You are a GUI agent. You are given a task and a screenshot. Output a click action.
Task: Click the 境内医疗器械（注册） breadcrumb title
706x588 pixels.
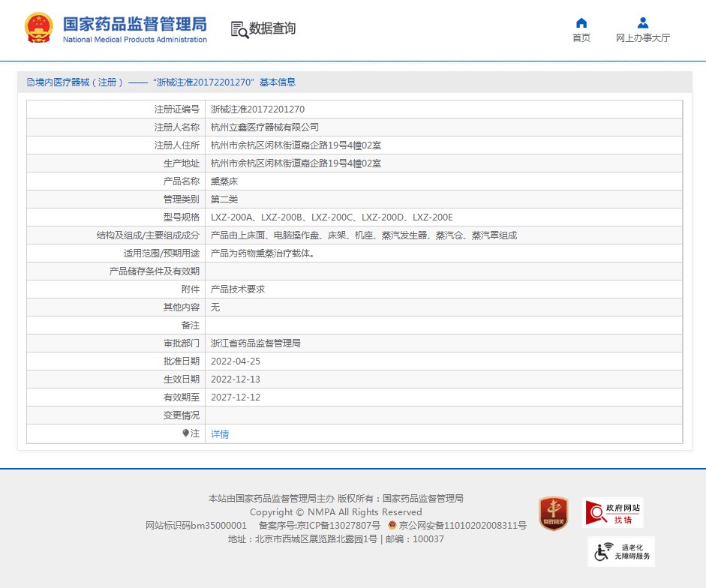pyautogui.click(x=80, y=82)
